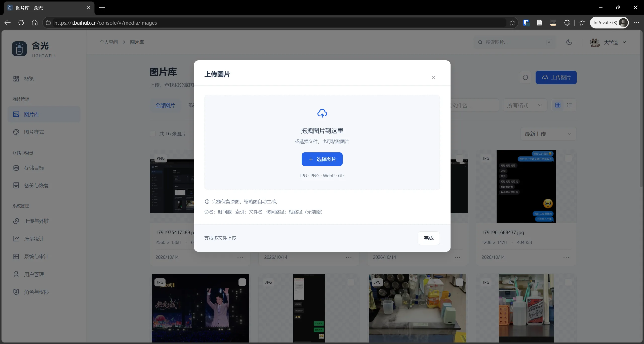Toggle dark mode with the moon icon
The height and width of the screenshot is (344, 644).
pyautogui.click(x=569, y=42)
